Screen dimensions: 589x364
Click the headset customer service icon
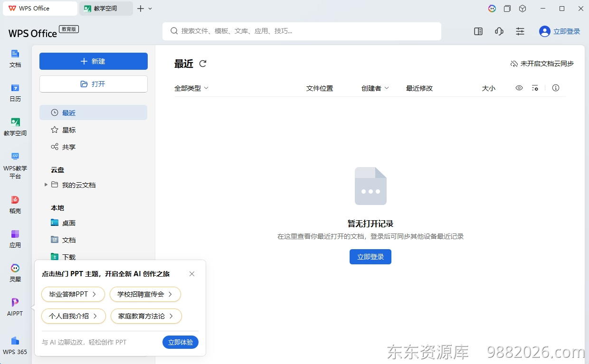(499, 31)
